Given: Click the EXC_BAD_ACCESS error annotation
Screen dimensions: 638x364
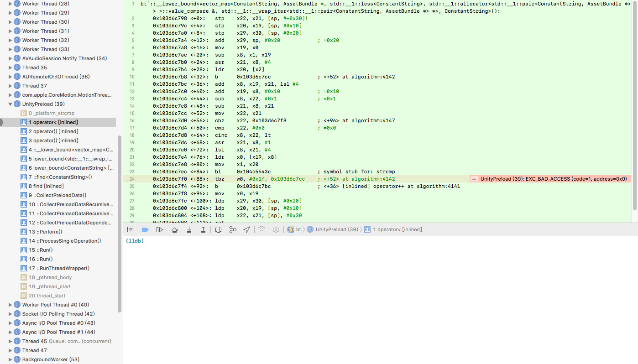Looking at the screenshot, I should (550, 179).
